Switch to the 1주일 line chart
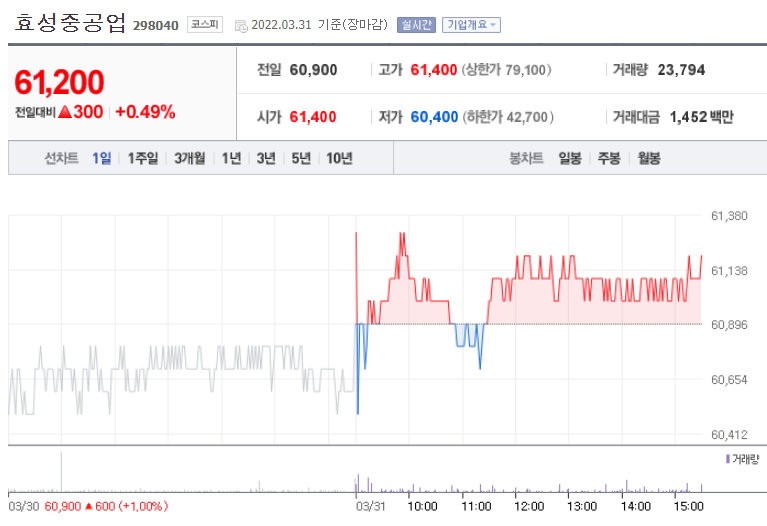The width and height of the screenshot is (767, 526). [x=142, y=158]
